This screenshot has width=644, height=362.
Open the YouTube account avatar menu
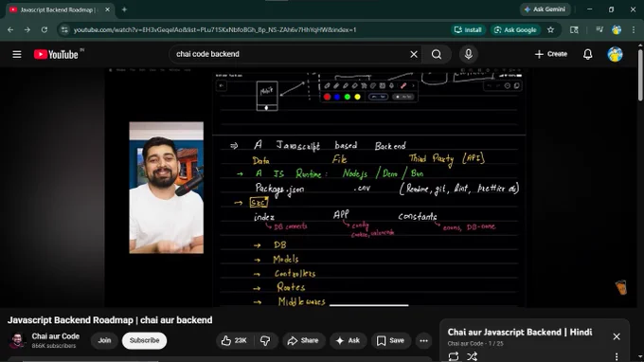pos(615,54)
